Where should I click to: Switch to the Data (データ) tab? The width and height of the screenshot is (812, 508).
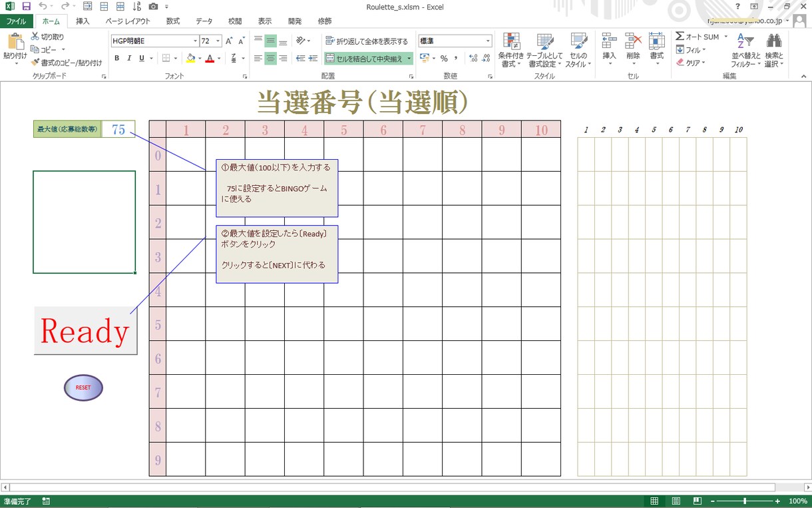point(204,21)
